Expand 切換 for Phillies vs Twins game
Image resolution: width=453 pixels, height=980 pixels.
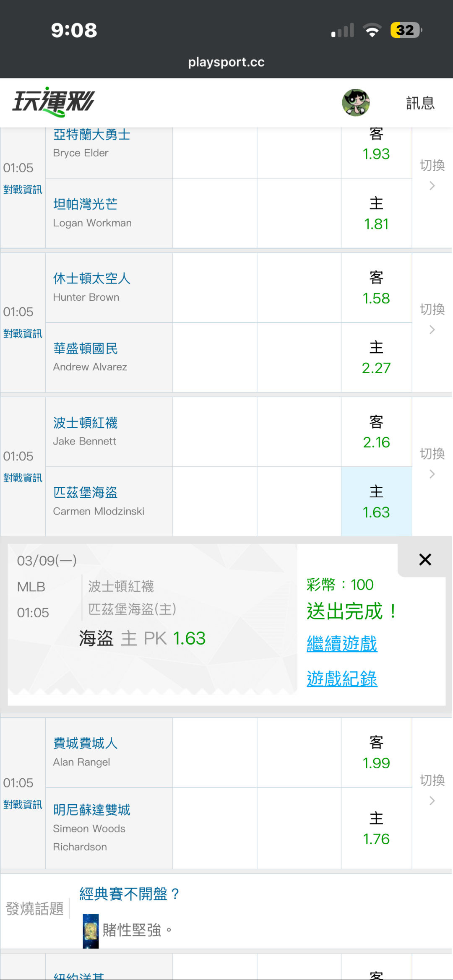click(x=432, y=789)
